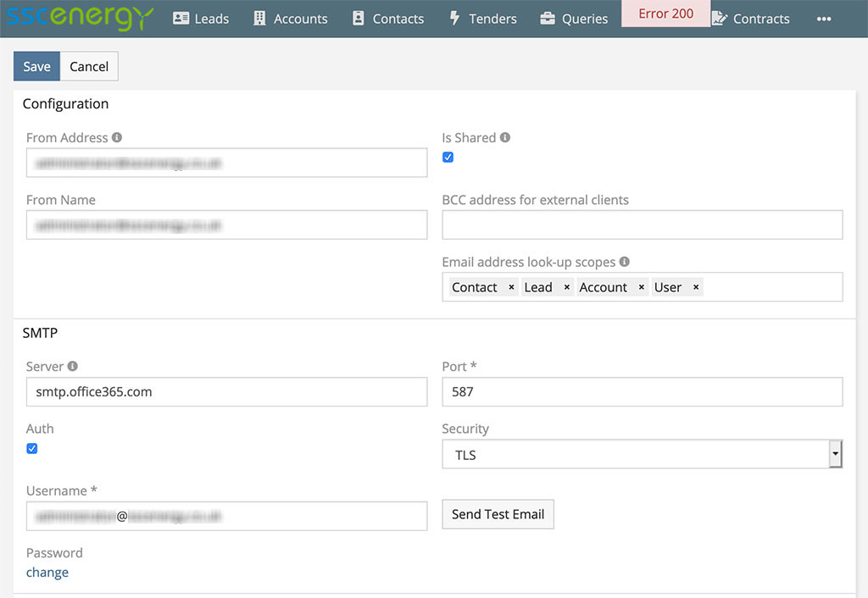This screenshot has width=868, height=598.
Task: Expand the three-dots more navigation menu
Action: 823,19
